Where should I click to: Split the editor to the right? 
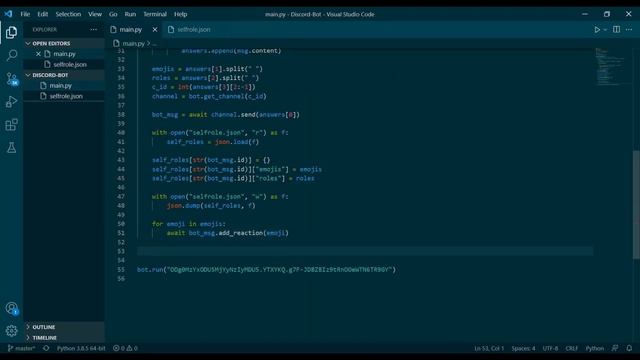tap(616, 29)
